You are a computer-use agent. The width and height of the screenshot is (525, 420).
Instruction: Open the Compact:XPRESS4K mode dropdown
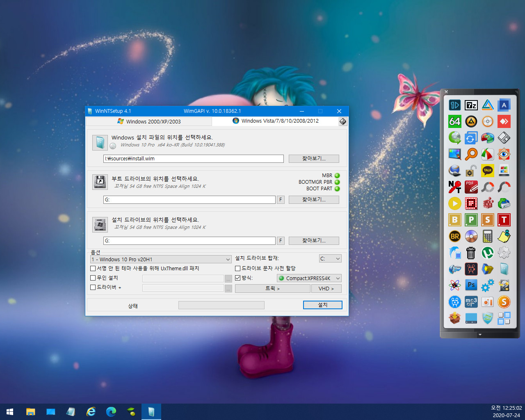coord(309,278)
